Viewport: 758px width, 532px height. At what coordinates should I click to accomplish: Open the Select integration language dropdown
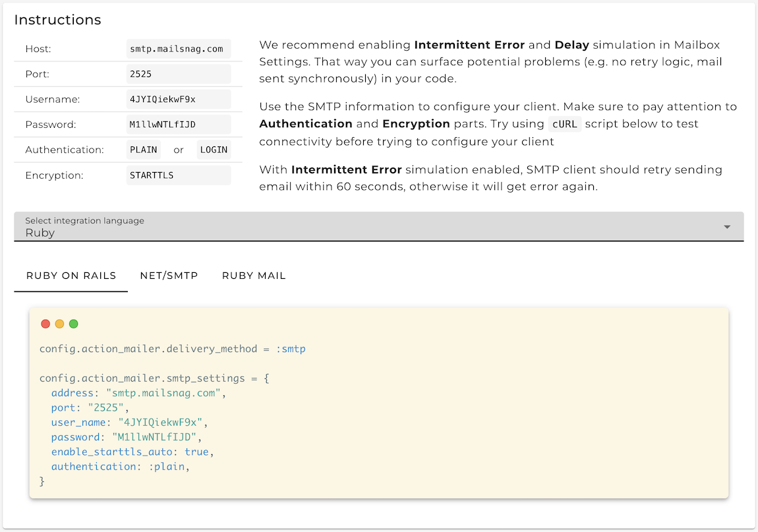pyautogui.click(x=378, y=226)
